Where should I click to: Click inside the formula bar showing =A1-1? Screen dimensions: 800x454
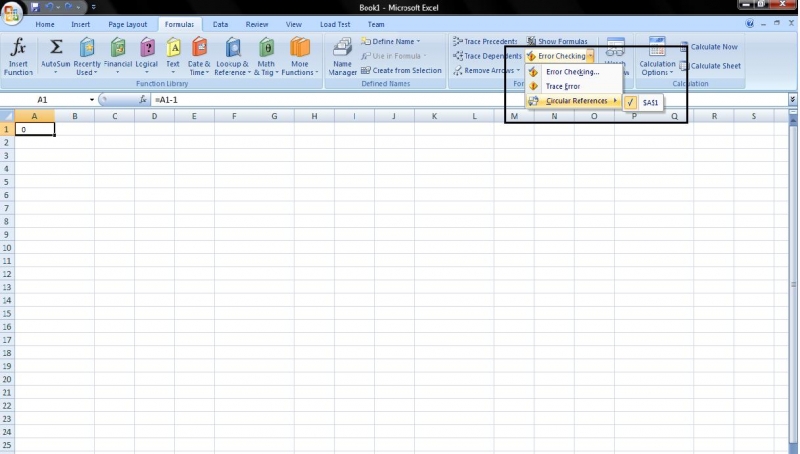click(400, 100)
